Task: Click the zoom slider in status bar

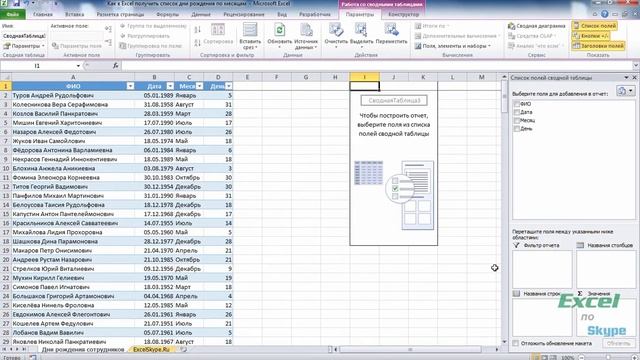Action: point(607,358)
